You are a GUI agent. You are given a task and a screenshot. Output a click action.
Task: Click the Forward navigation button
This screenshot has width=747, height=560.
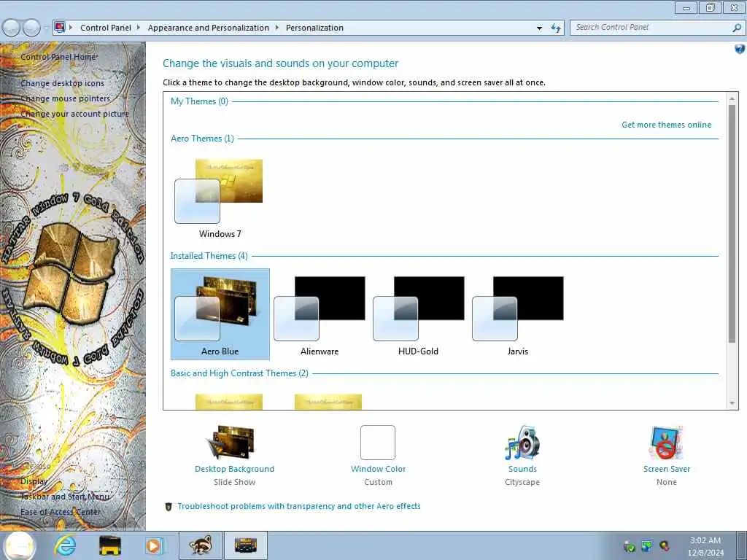[x=31, y=28]
